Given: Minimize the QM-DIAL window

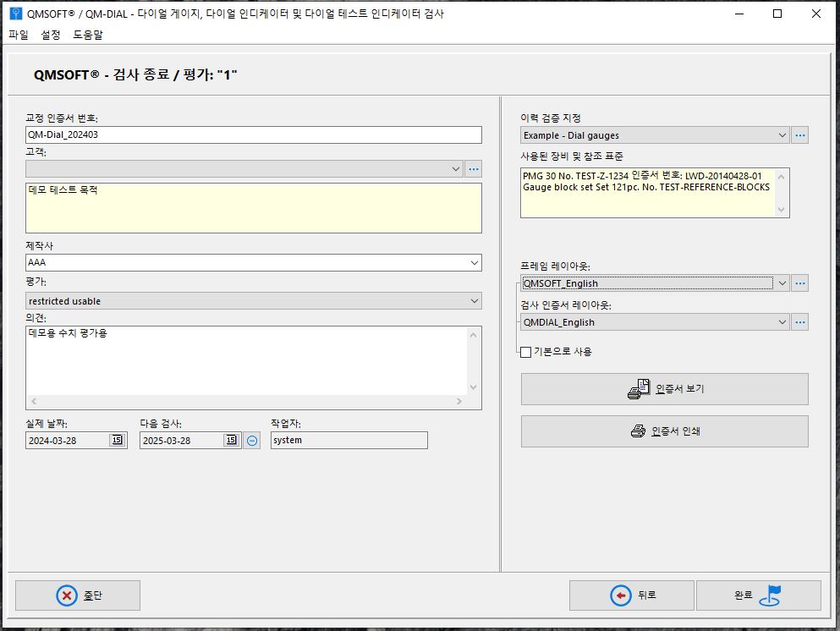Looking at the screenshot, I should tap(739, 14).
